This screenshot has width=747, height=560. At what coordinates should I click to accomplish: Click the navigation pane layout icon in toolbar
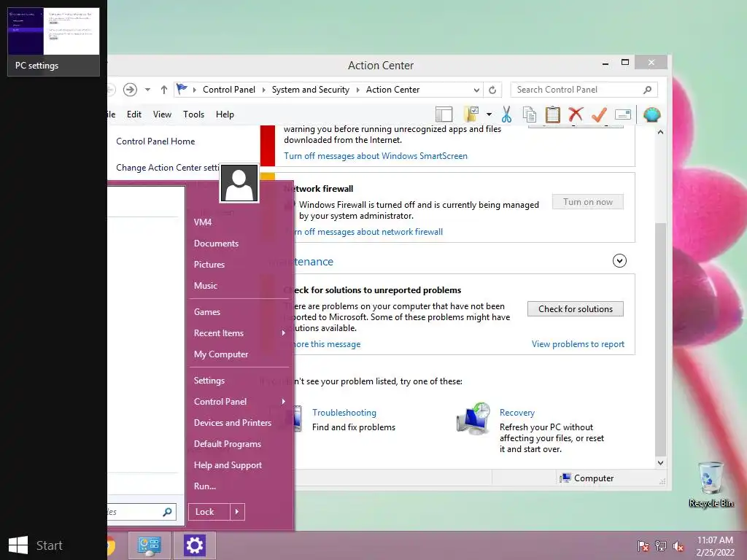tap(444, 114)
